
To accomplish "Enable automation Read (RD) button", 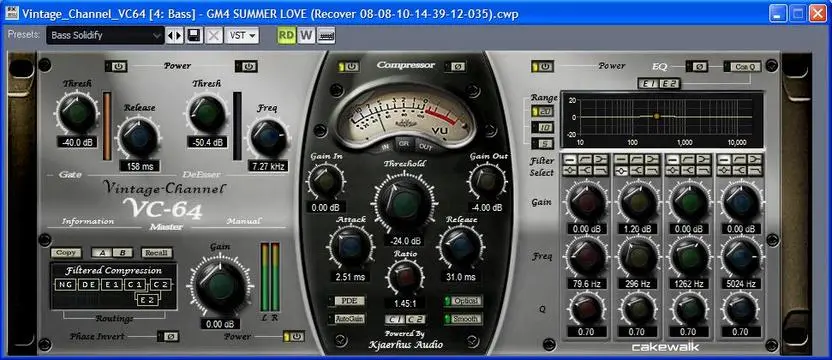I will [287, 36].
